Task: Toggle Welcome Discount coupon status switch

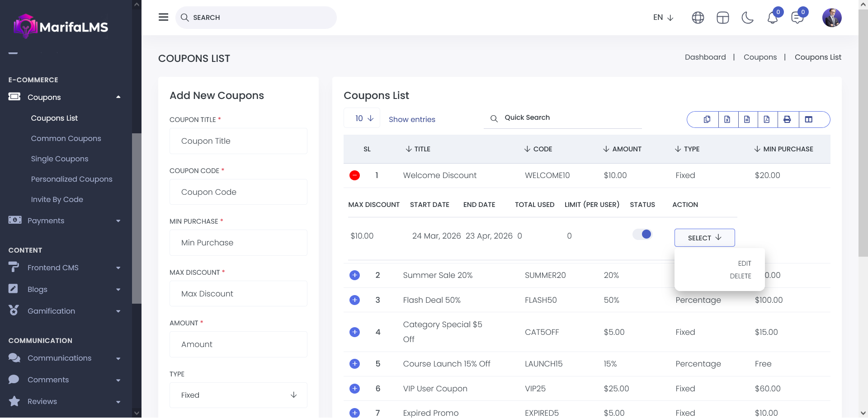Action: [x=642, y=234]
